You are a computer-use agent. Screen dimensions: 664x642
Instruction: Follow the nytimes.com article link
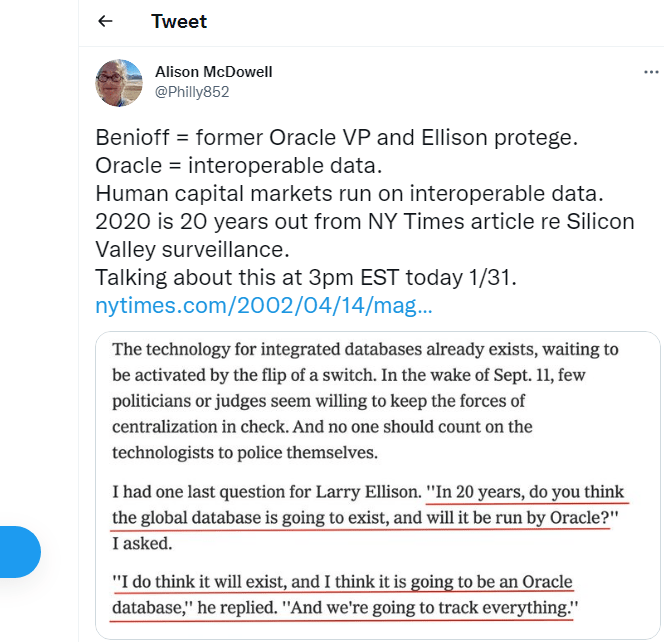click(264, 306)
